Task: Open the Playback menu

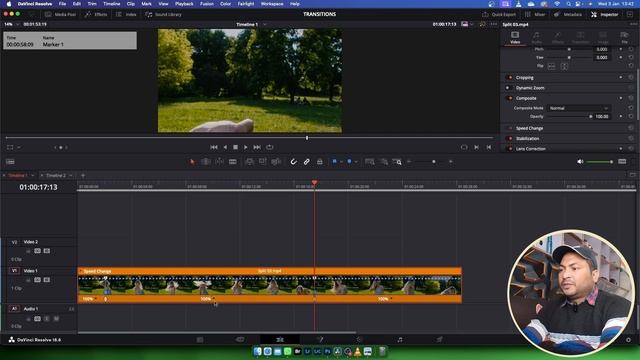Action: pyautogui.click(x=184, y=4)
